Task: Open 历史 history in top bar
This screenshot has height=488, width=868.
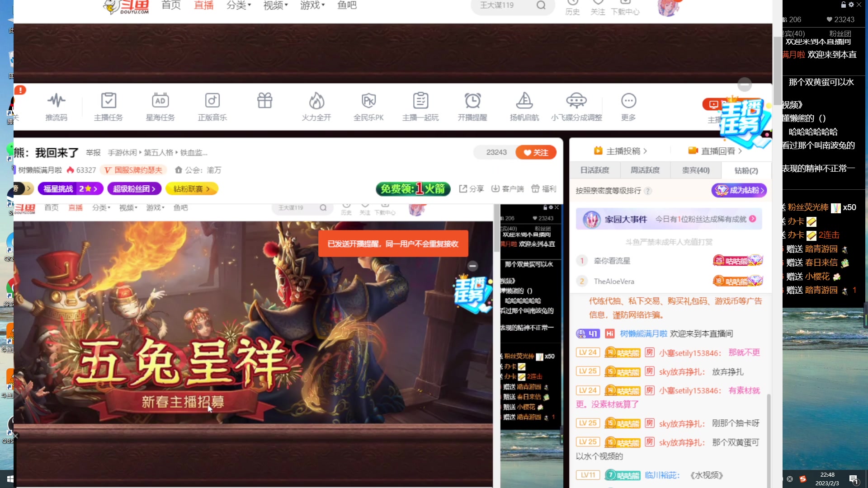Action: (x=572, y=8)
